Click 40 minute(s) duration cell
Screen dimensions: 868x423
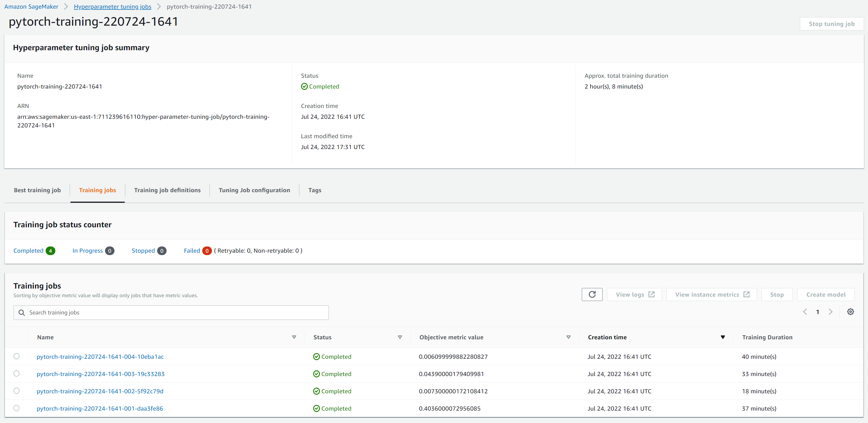point(759,356)
